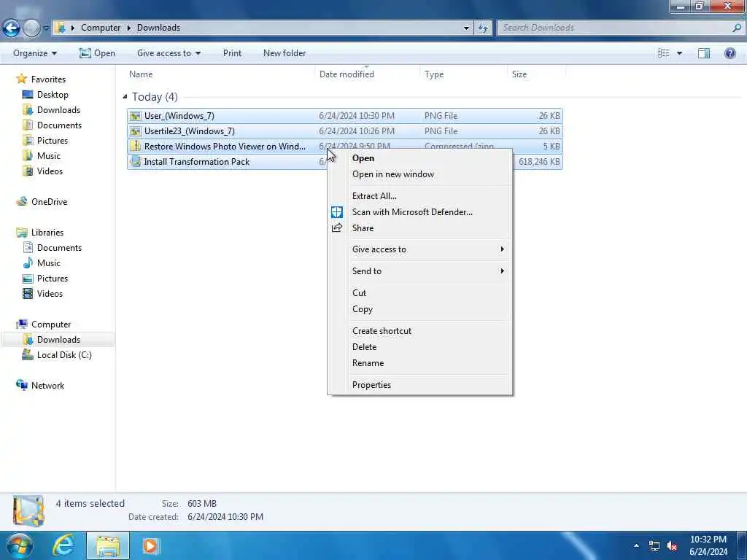Viewport: 747px width, 560px height.
Task: Create a New folder from toolbar
Action: pos(285,53)
